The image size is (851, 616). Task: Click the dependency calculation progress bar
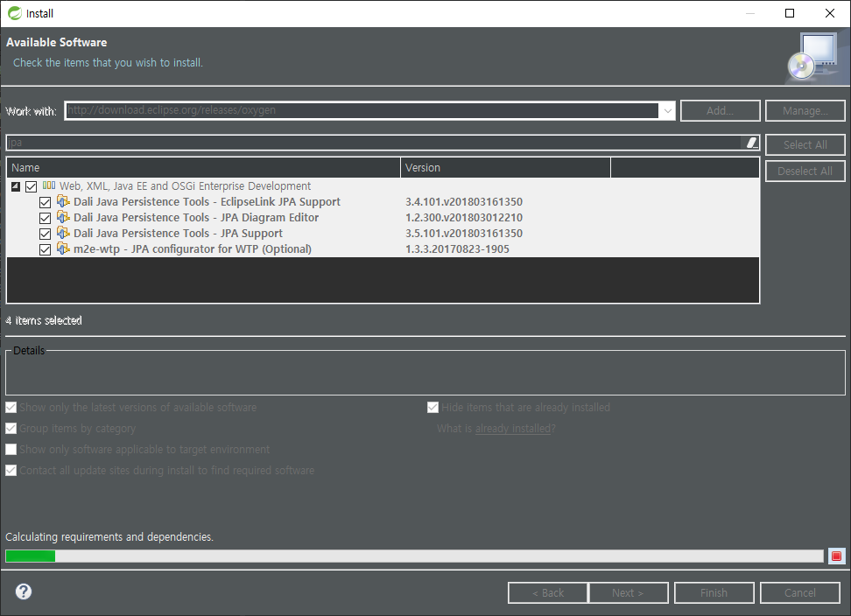(x=414, y=556)
